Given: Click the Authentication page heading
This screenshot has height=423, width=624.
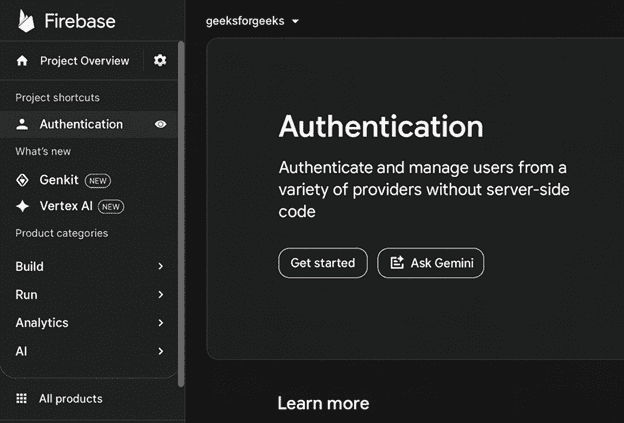Looking at the screenshot, I should pos(381,127).
